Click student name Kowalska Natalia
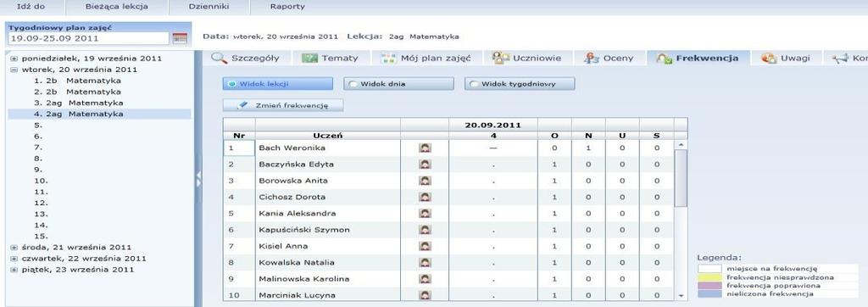The height and width of the screenshot is (307, 868). 297,262
